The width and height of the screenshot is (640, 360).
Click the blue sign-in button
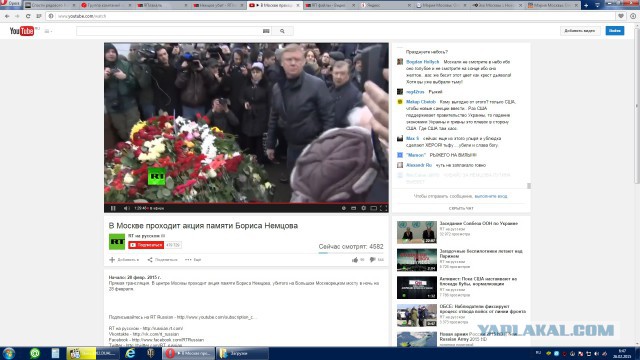(x=615, y=31)
